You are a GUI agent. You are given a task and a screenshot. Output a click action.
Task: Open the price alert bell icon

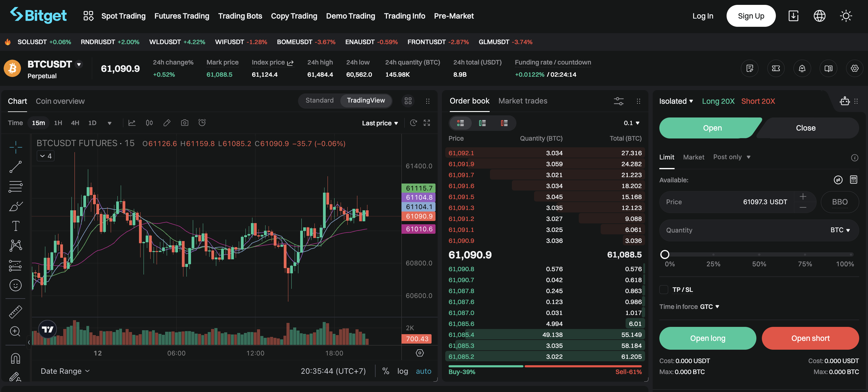tap(802, 68)
